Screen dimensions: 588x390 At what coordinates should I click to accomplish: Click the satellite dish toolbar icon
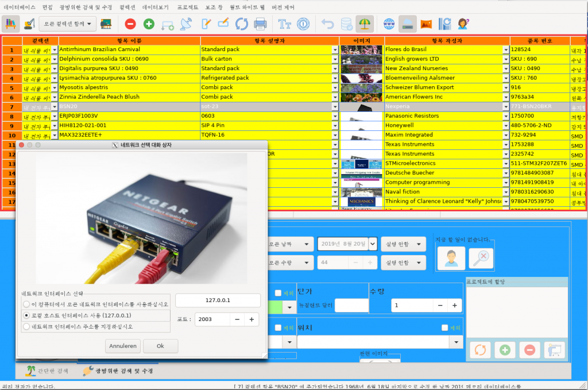tap(186, 24)
